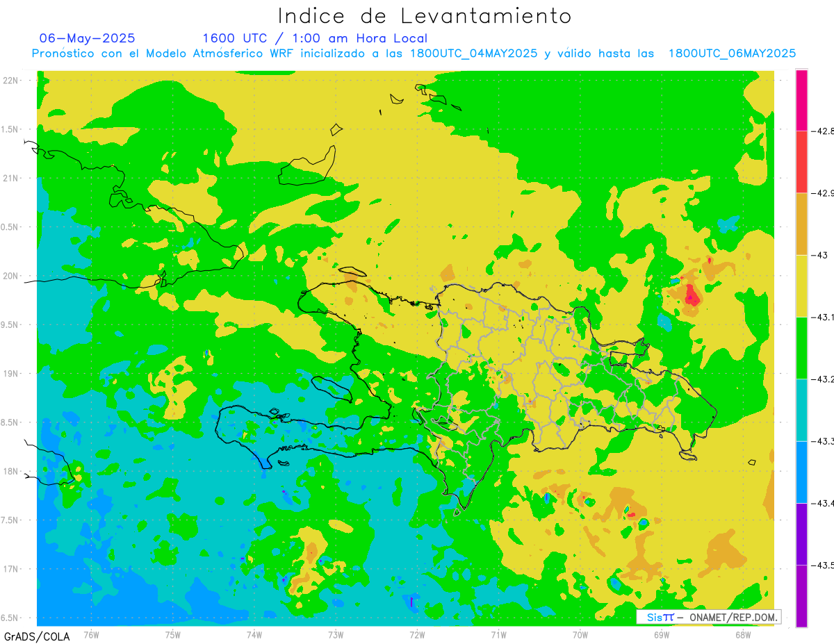Pick the red colorbar segment below -42.8
The image size is (834, 644).
pos(801,162)
